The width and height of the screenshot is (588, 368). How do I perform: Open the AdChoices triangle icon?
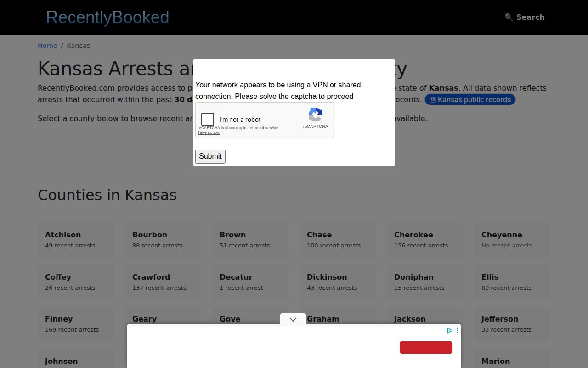coord(450,330)
